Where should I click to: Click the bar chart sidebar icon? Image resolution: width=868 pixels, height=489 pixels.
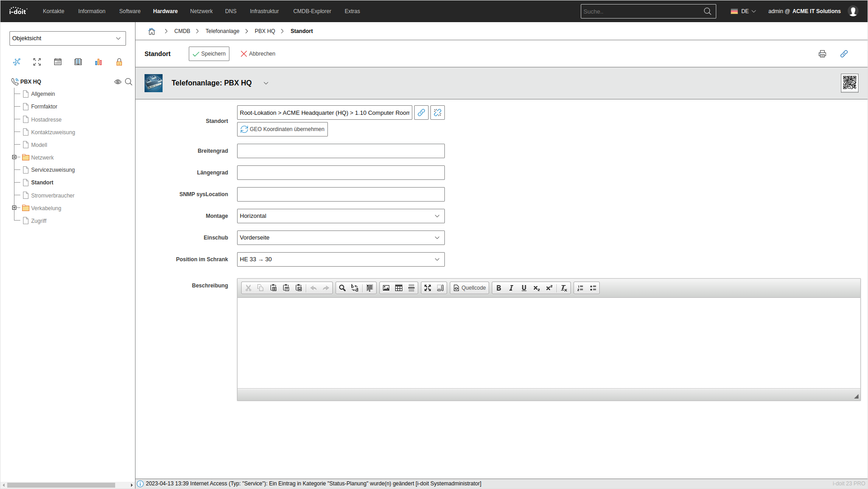[x=98, y=62]
